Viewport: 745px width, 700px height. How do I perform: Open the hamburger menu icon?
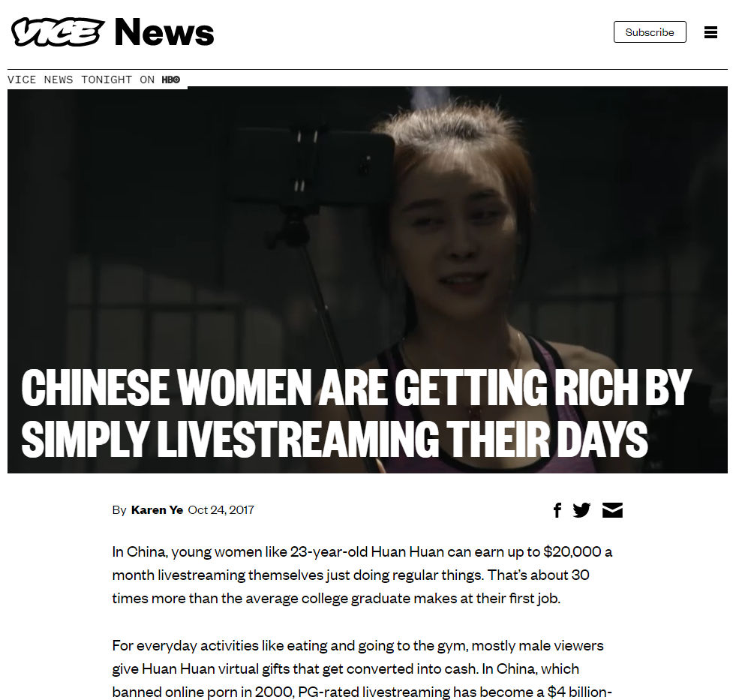click(x=710, y=32)
